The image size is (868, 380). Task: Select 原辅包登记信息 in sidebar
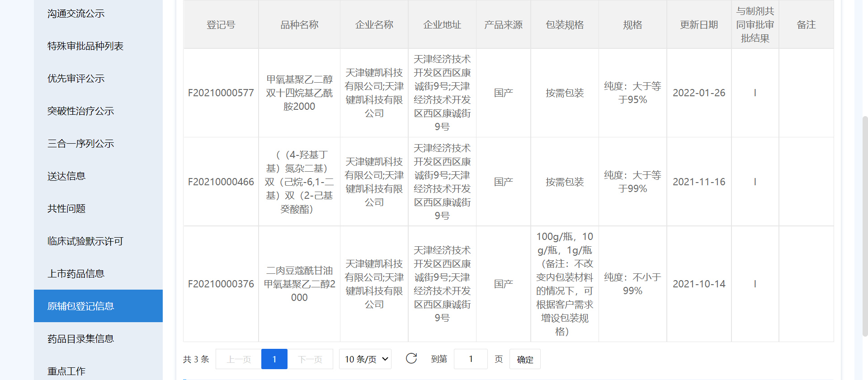pyautogui.click(x=98, y=306)
